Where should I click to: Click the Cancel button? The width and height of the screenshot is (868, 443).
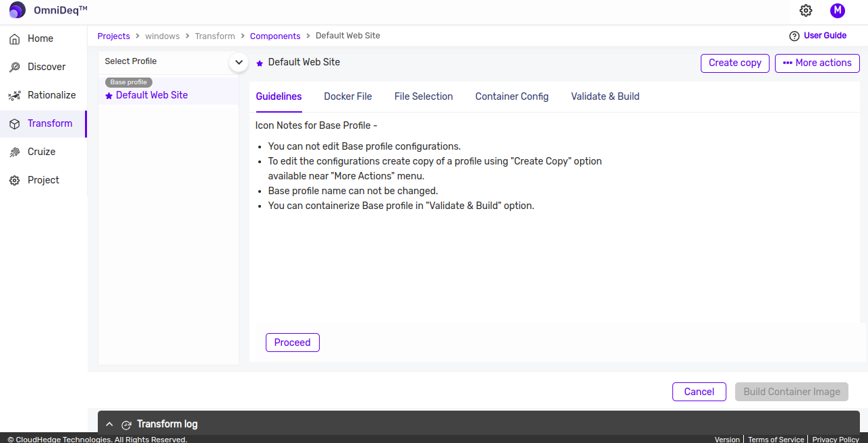pos(699,392)
